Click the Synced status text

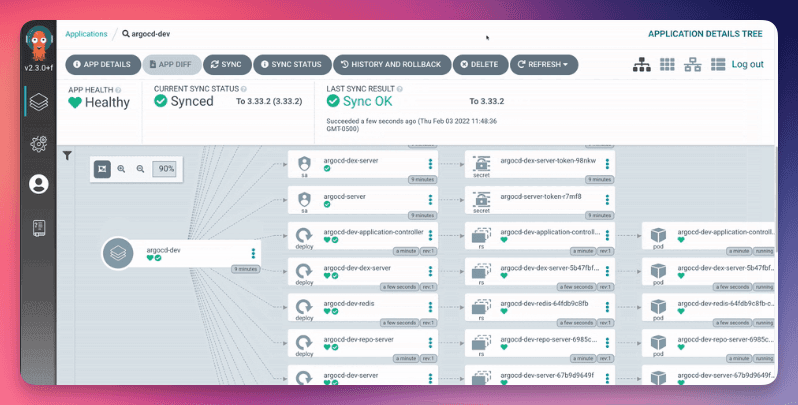192,101
